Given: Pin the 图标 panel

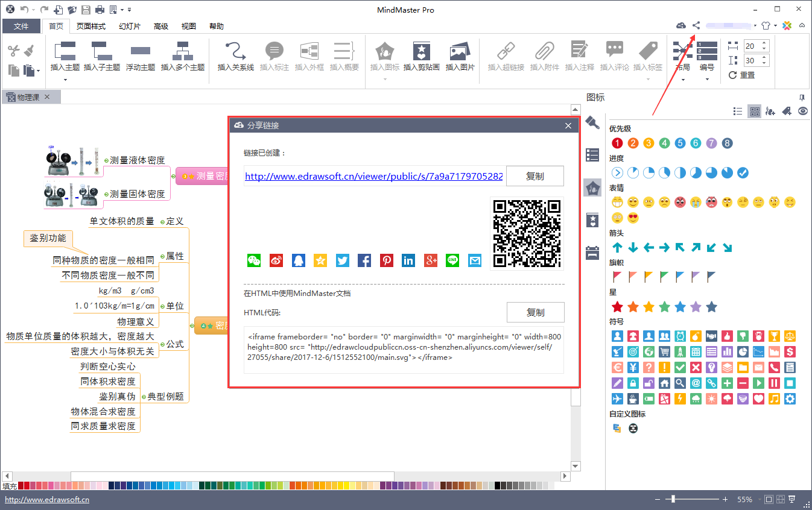Looking at the screenshot, I should (802, 97).
